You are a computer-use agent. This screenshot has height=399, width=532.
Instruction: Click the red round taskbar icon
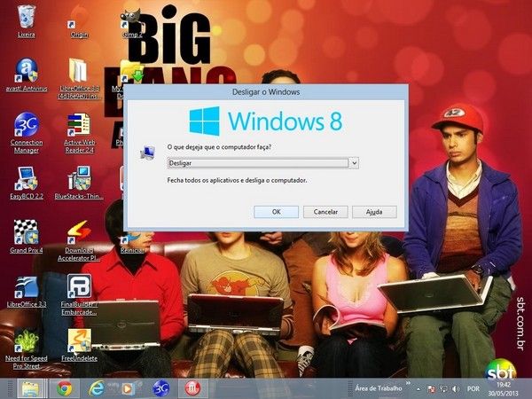tap(192, 388)
